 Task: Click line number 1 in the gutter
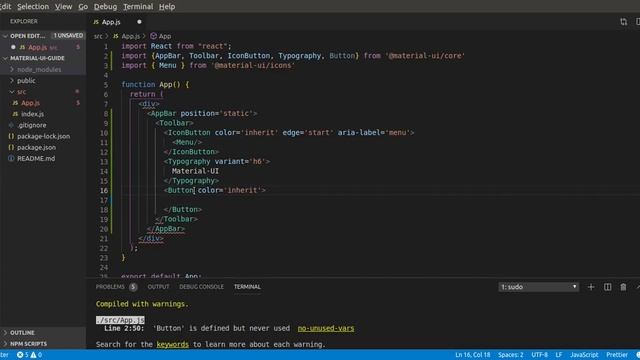tap(106, 46)
